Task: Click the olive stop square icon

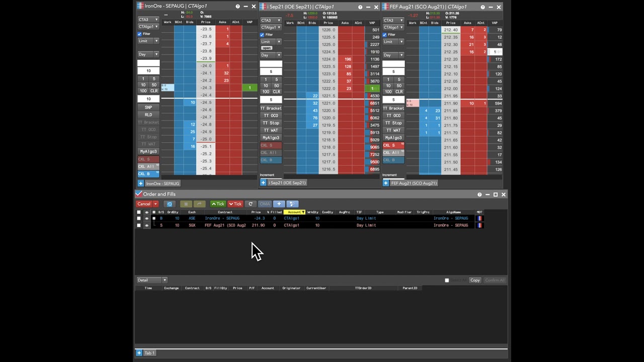Action: pos(186,204)
